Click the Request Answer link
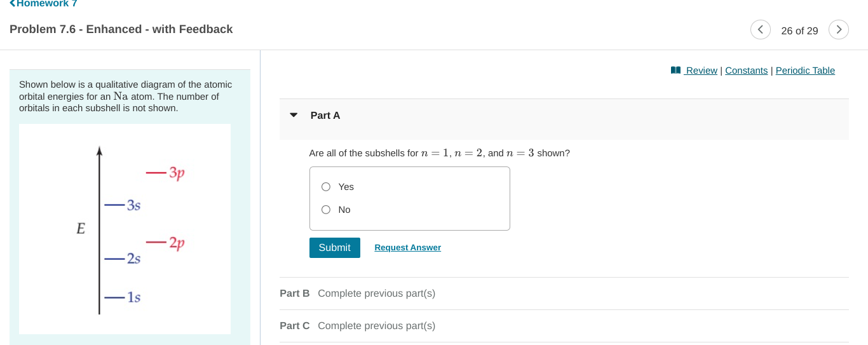The height and width of the screenshot is (345, 868). coord(407,248)
